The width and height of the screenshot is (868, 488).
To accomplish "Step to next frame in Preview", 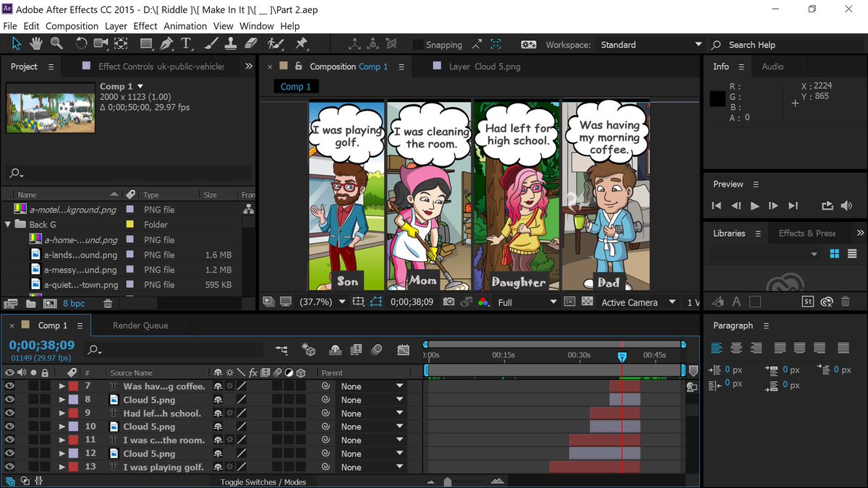I will coord(773,206).
